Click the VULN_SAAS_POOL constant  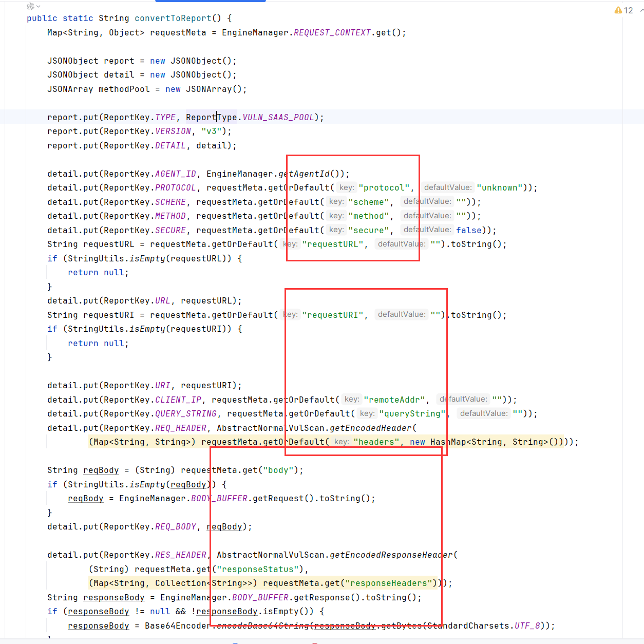tap(278, 118)
